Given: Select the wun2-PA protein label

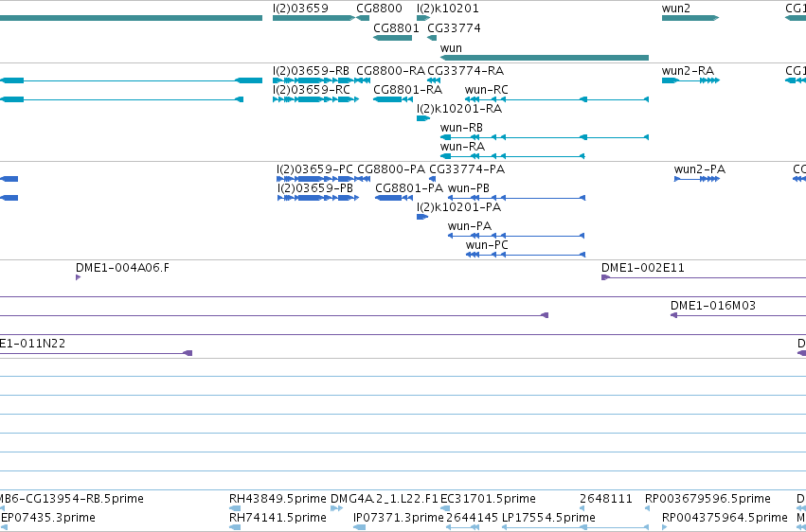Looking at the screenshot, I should point(700,169).
